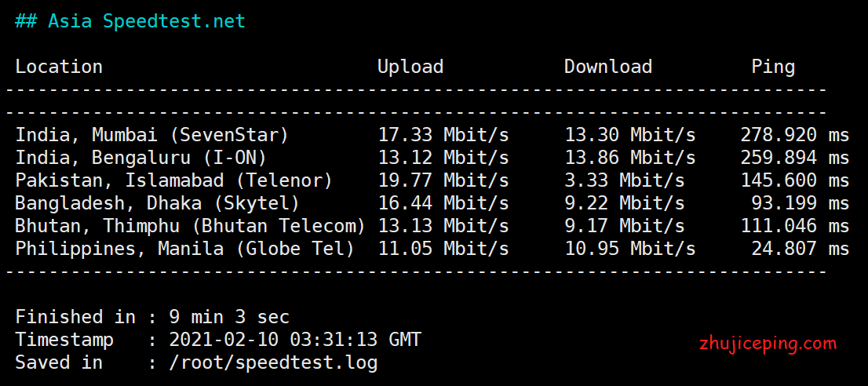Click the timestamp 2021-02-10 03:31:13 GMT
Screen dimensions: 868x386
click(295, 340)
